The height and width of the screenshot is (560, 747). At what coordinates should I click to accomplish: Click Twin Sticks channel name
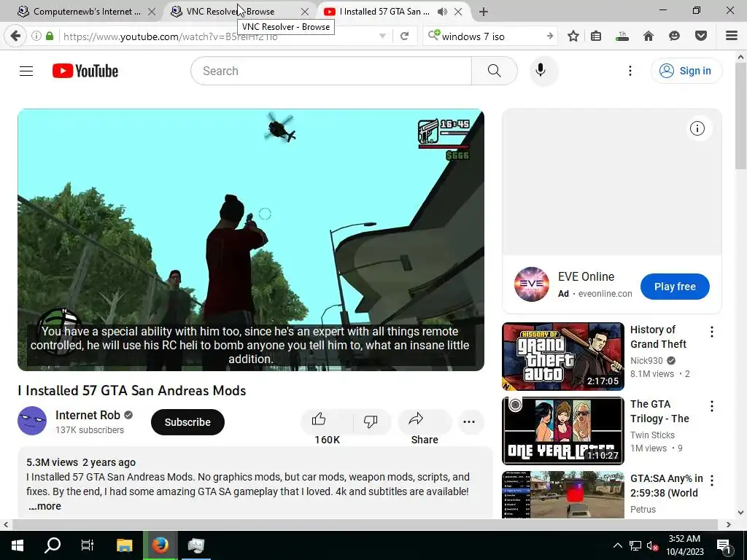652,435
